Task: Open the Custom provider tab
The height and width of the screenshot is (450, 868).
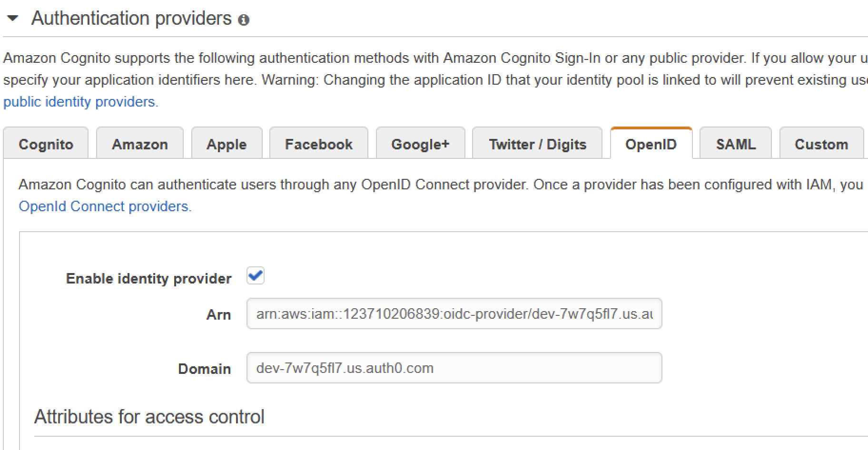Action: (821, 144)
